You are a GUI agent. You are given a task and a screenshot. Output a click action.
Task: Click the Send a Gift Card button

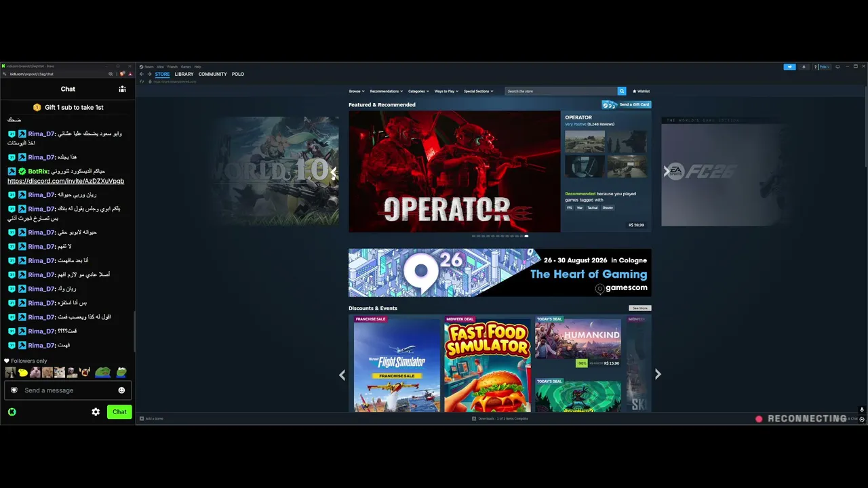626,104
